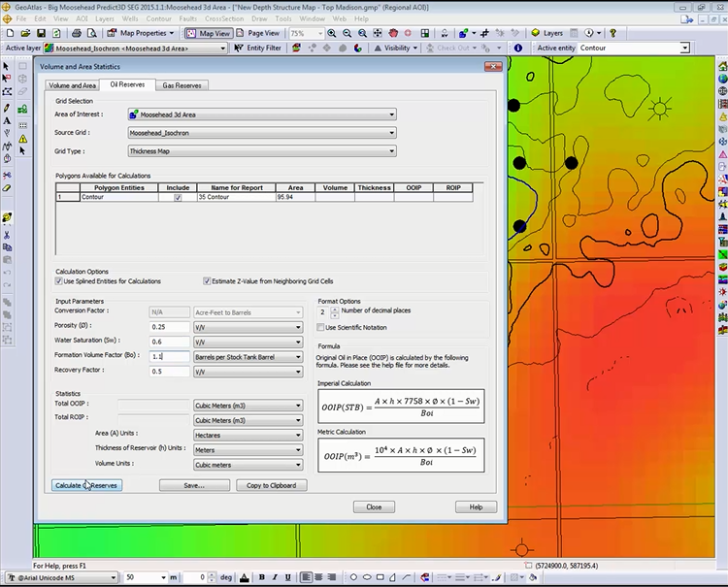The height and width of the screenshot is (587, 728).
Task: Select the circle draw shape icon
Action: (353, 577)
